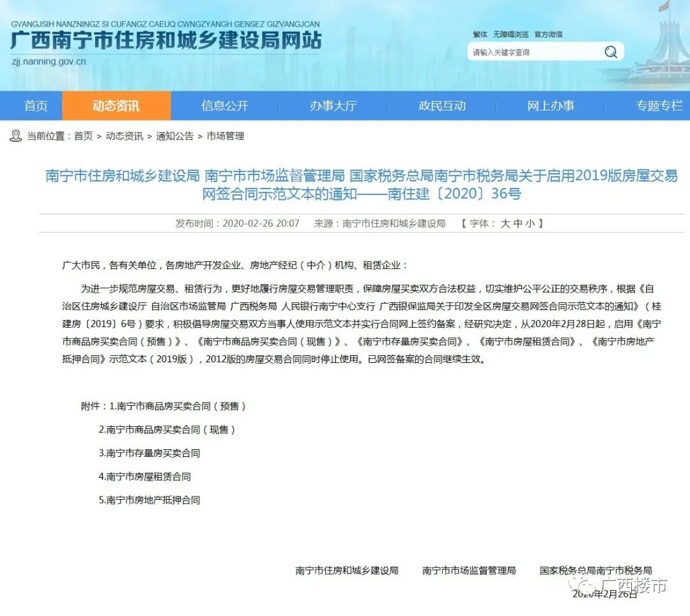The height and width of the screenshot is (616, 690).
Task: Switch to 繁体 traditional Chinese
Action: point(480,35)
